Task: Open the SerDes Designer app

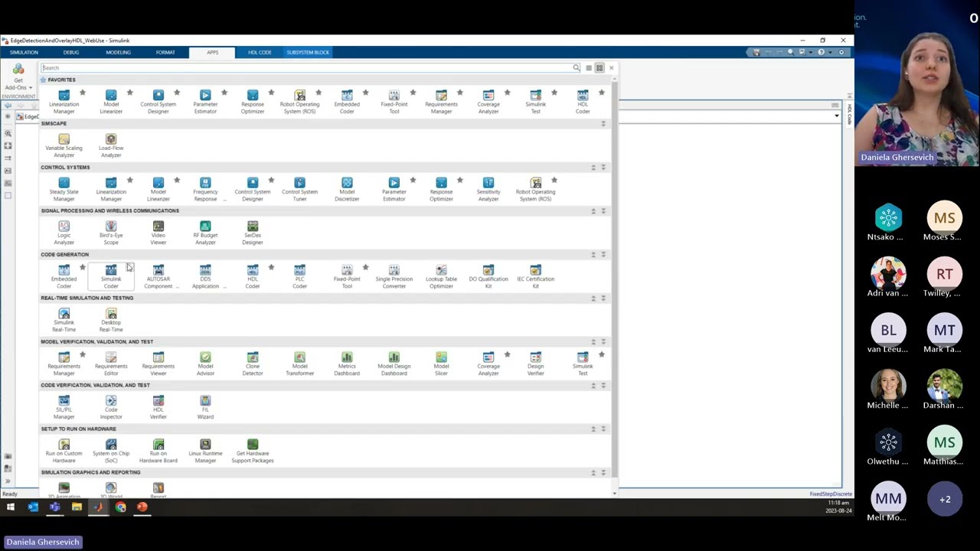Action: click(x=253, y=233)
